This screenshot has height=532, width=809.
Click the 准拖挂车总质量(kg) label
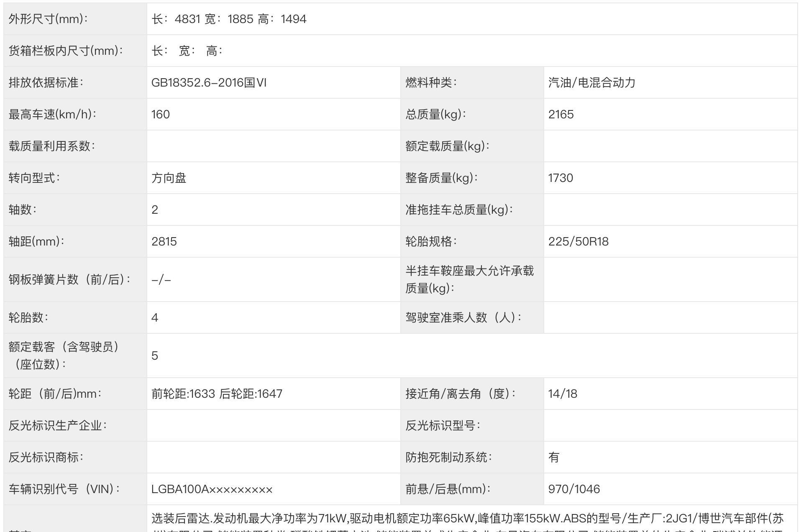click(x=459, y=210)
